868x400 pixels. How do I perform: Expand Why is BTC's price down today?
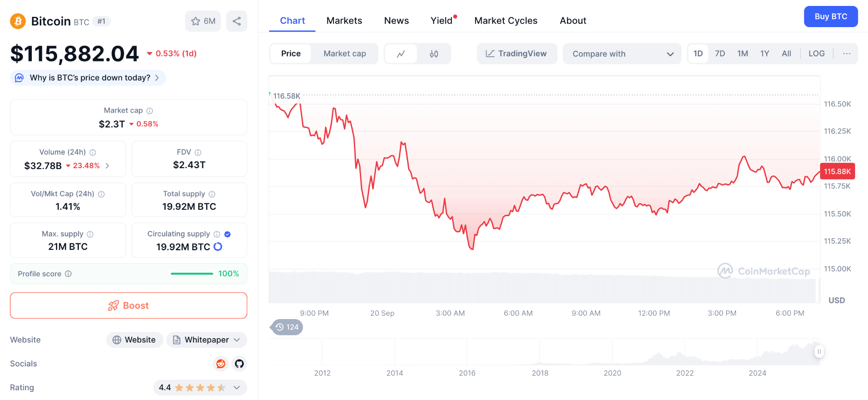88,78
